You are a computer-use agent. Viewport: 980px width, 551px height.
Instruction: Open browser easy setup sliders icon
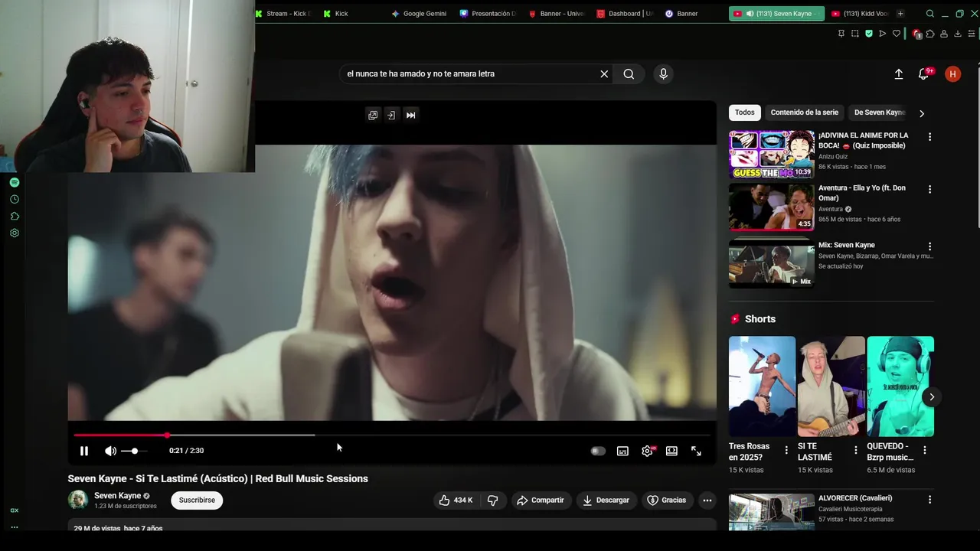972,34
